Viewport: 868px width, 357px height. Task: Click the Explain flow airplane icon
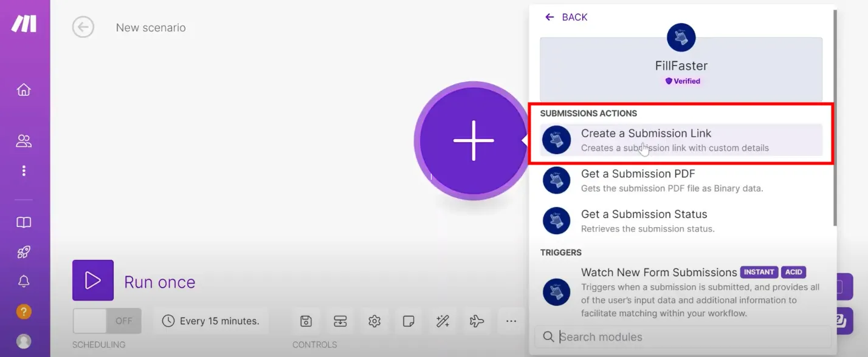pos(477,321)
